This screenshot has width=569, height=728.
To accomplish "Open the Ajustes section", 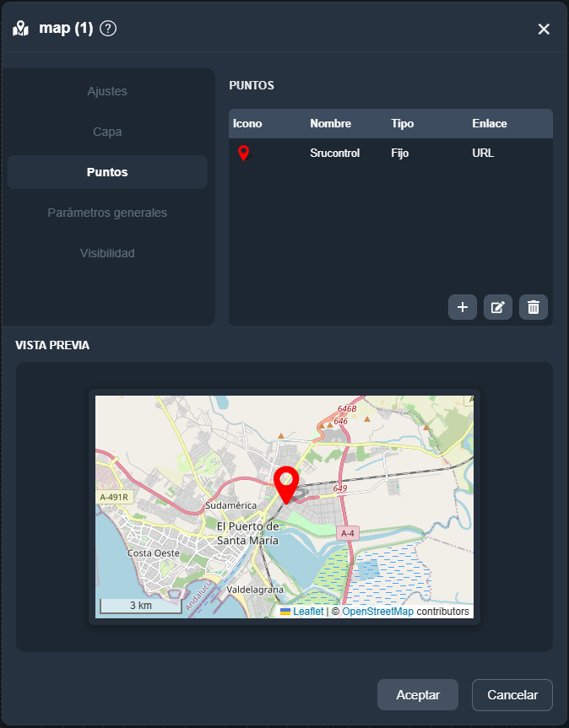I will tap(107, 91).
